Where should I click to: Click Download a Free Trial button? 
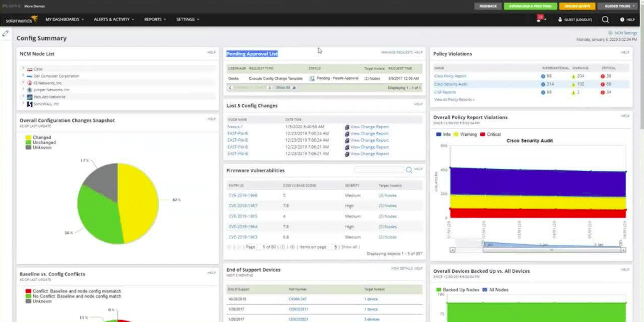pyautogui.click(x=531, y=6)
